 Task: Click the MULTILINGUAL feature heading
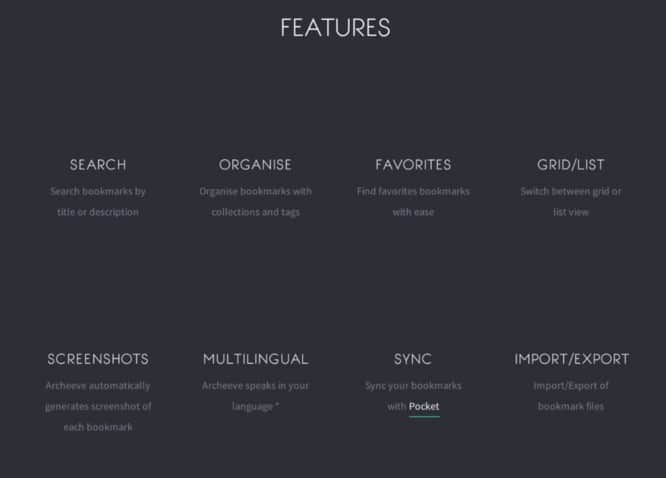[x=255, y=359]
